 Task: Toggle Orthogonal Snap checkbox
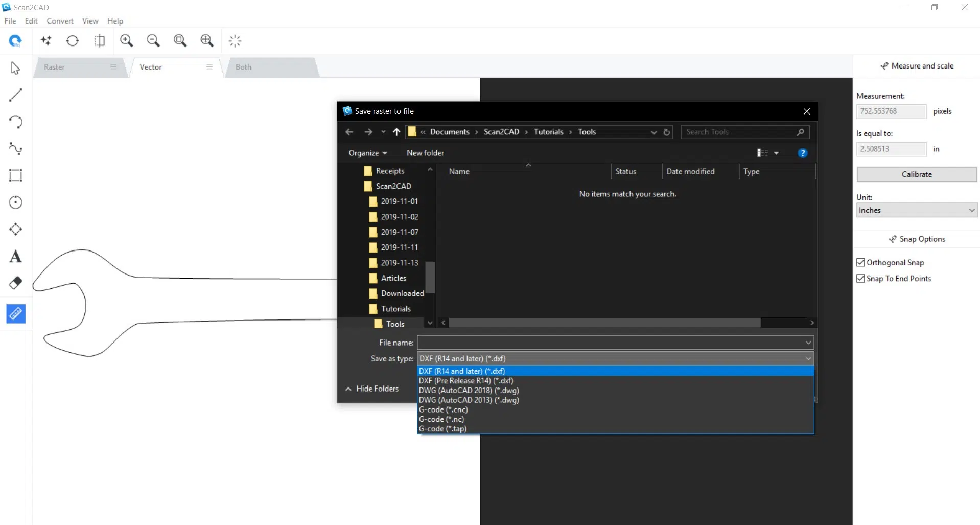[x=861, y=262]
